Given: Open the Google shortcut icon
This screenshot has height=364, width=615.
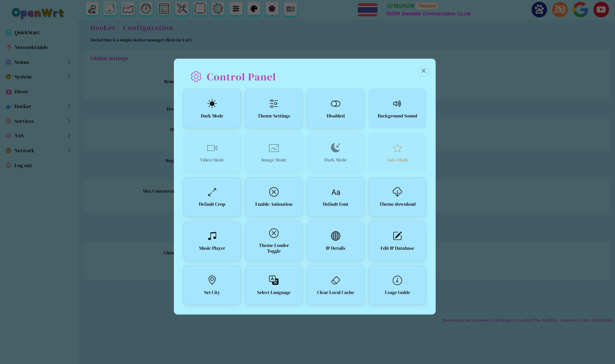Looking at the screenshot, I should point(580,10).
